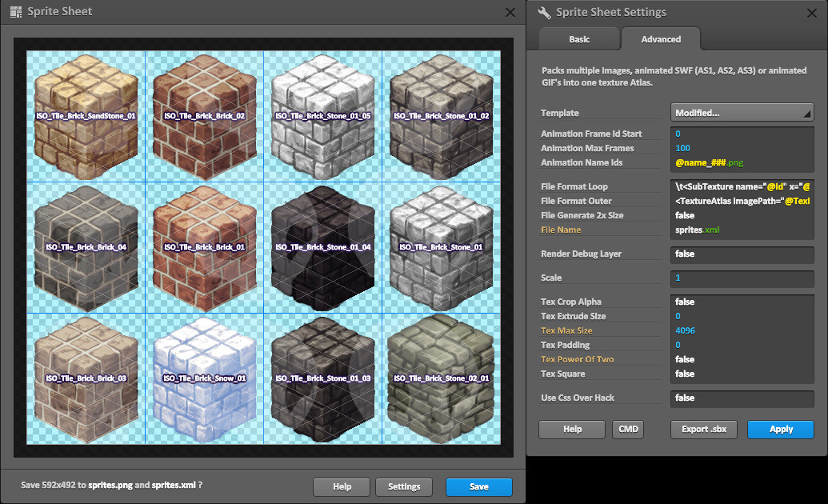Click the Apply button
The width and height of the screenshot is (828, 504).
pos(780,429)
